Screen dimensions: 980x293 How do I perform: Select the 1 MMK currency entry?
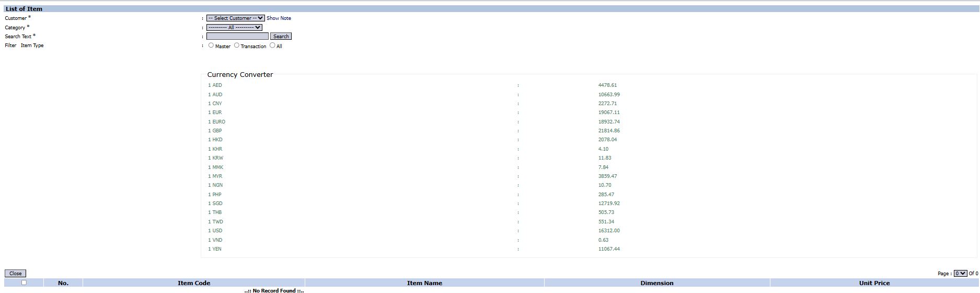[216, 167]
